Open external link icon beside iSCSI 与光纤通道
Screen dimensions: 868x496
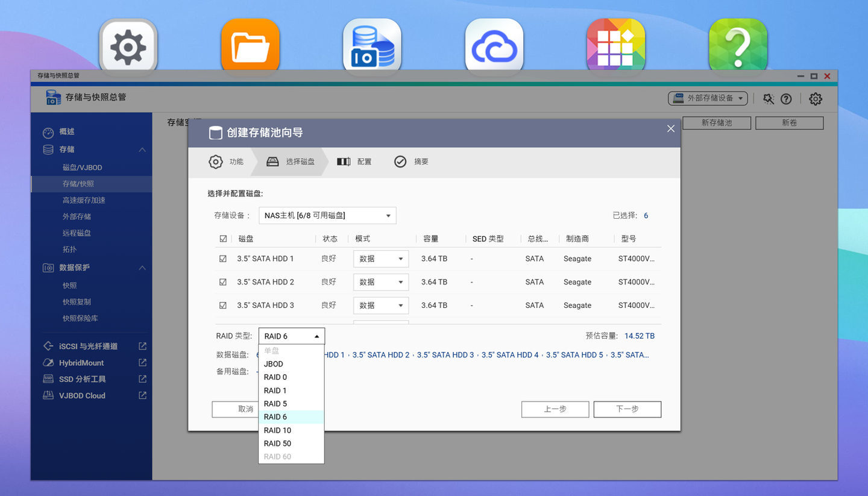coord(142,346)
